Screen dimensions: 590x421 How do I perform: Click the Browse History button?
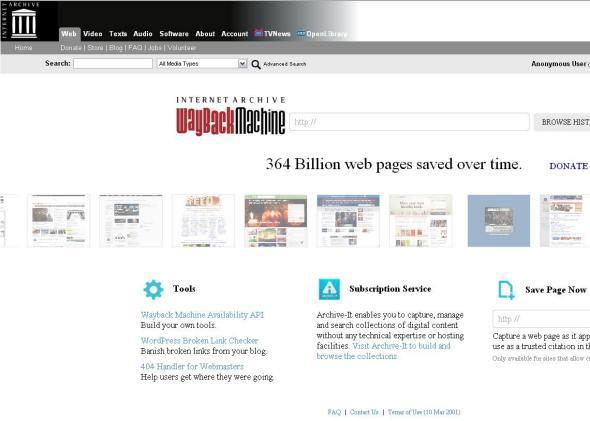(x=562, y=122)
